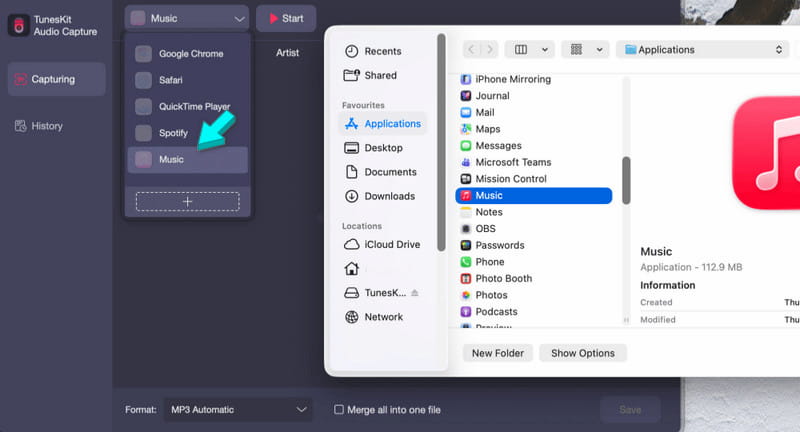Select the OBS app

(533, 228)
